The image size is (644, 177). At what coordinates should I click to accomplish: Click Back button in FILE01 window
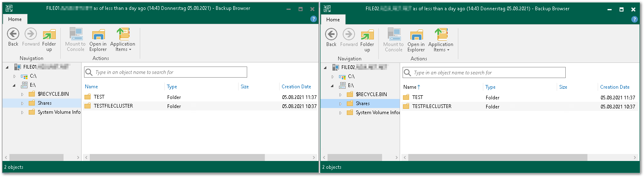click(x=13, y=37)
